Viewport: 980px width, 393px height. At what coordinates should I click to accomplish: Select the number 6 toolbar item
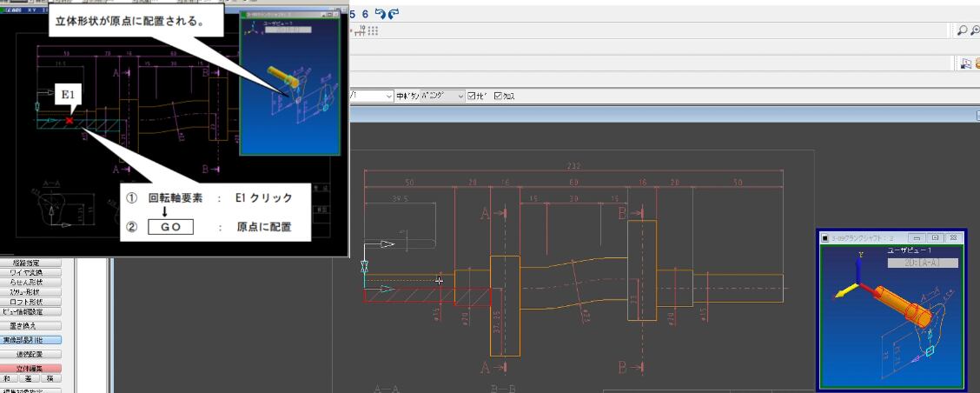click(366, 14)
